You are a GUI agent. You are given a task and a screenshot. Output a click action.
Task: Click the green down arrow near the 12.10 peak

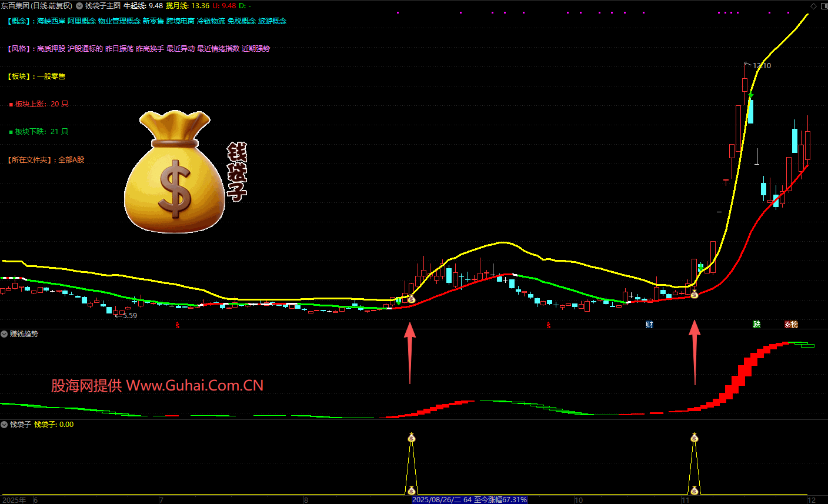pyautogui.click(x=751, y=95)
